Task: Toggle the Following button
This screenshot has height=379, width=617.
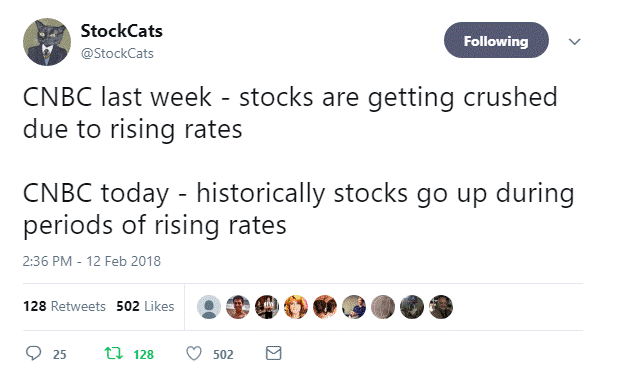Action: point(496,40)
